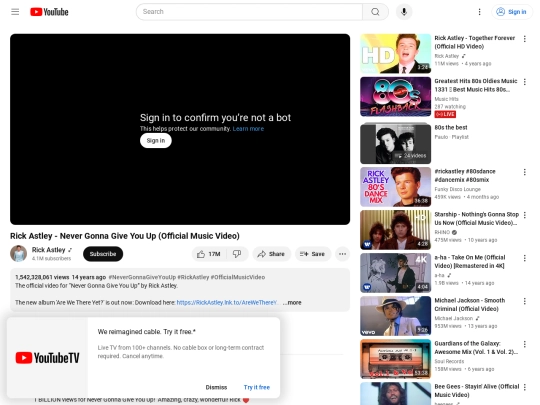Open the Funky Disco Lounge channel name
This screenshot has height=405, width=540.
pyautogui.click(x=457, y=189)
